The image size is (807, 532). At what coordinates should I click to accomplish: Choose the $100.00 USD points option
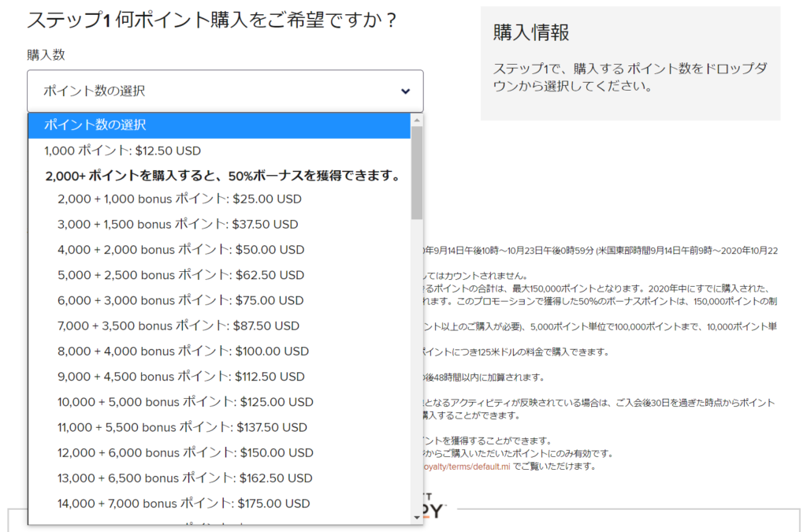[x=183, y=352]
